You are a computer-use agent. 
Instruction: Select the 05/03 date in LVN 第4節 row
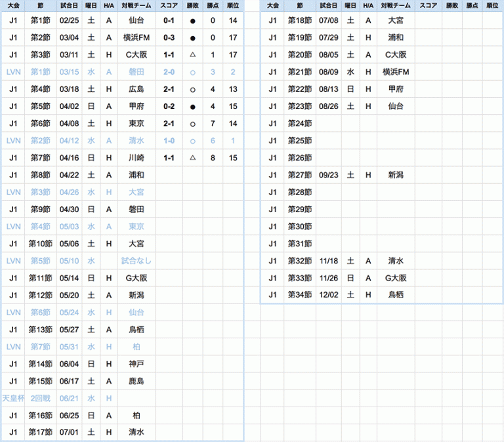69,227
